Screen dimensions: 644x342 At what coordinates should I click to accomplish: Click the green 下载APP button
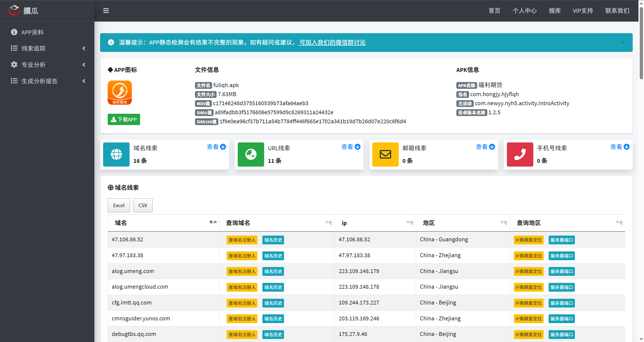pyautogui.click(x=124, y=119)
